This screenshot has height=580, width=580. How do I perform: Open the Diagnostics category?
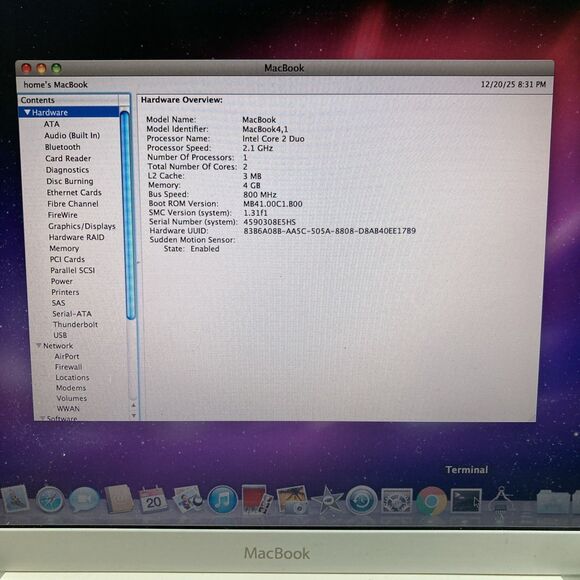(67, 170)
